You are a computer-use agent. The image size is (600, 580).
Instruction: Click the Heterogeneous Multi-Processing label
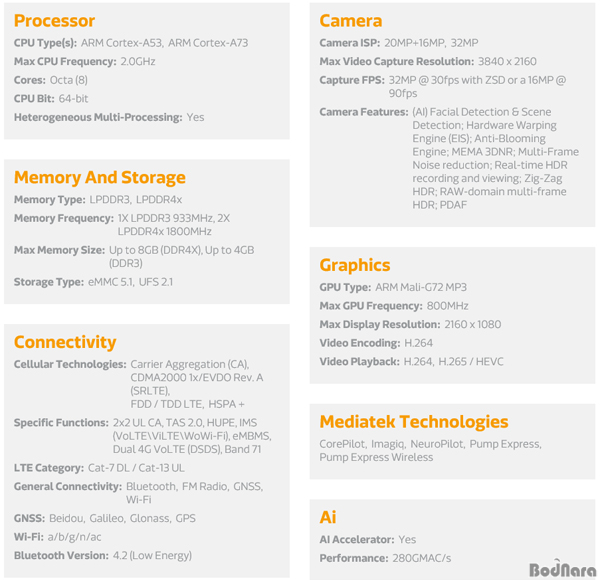[98, 117]
